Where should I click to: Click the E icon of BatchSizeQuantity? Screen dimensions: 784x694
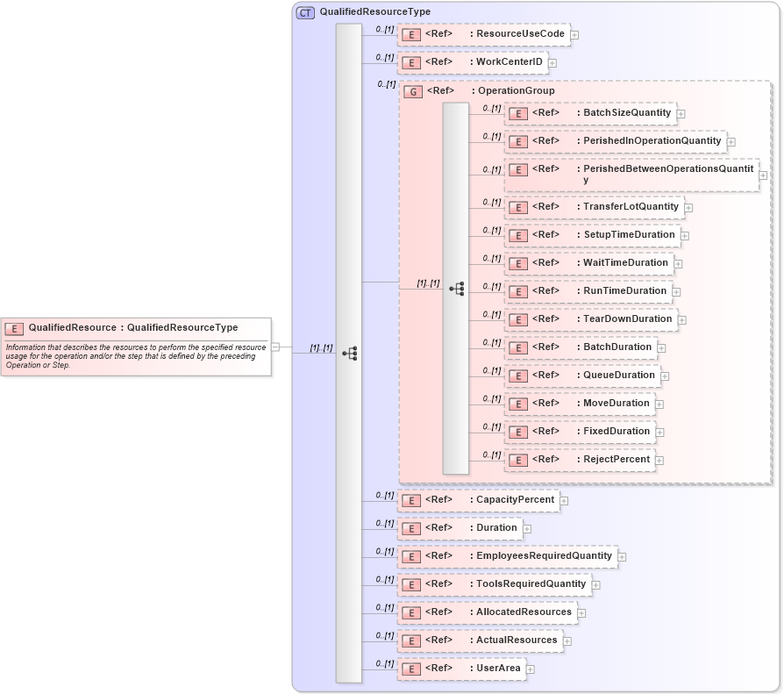[x=518, y=113]
